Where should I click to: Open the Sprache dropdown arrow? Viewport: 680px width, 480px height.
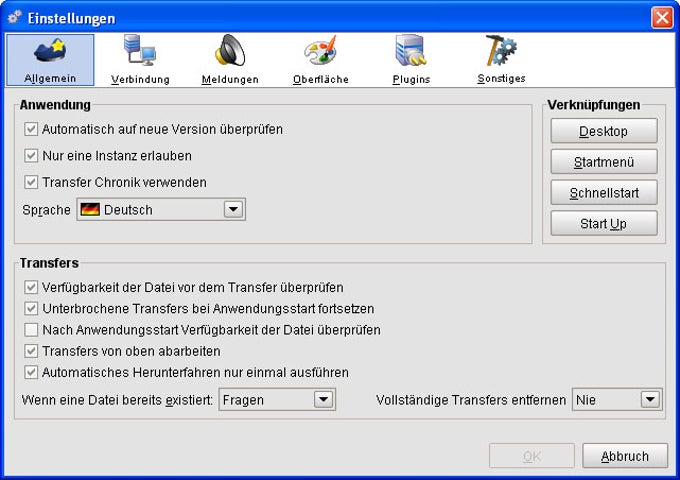point(233,209)
